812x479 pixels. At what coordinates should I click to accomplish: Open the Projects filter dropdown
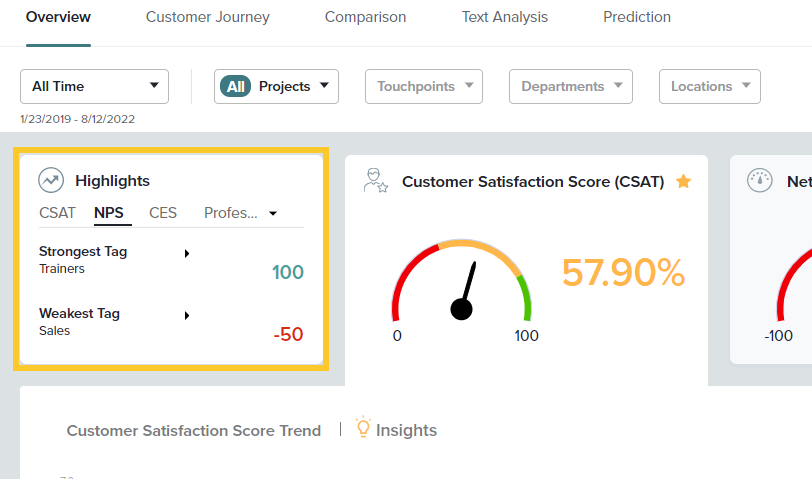pos(294,87)
